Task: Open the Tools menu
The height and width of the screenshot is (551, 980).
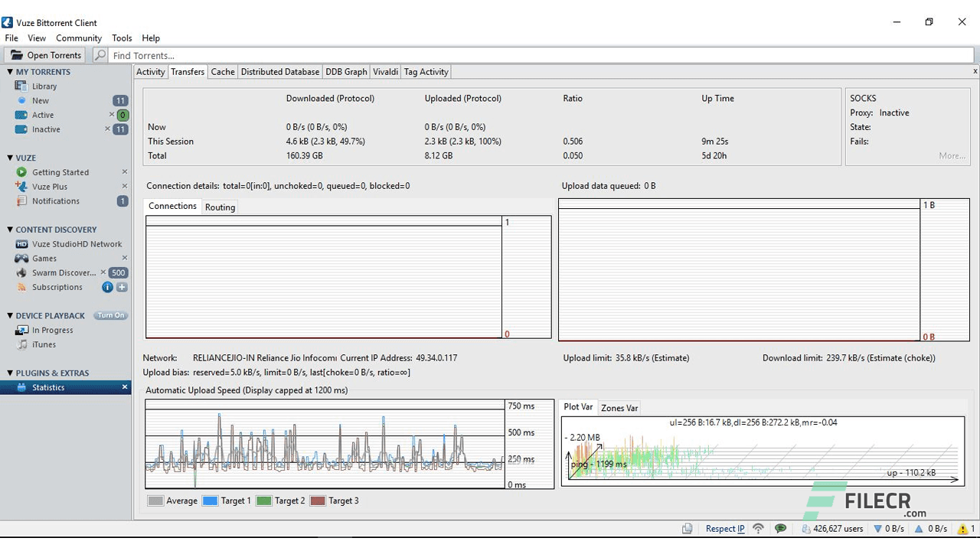Action: pyautogui.click(x=122, y=37)
